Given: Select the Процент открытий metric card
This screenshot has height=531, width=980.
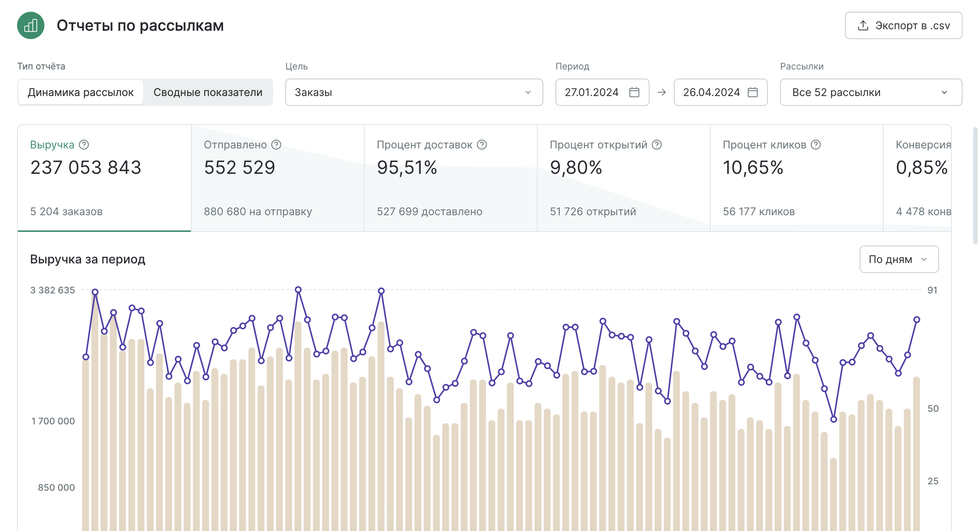Looking at the screenshot, I should point(623,178).
